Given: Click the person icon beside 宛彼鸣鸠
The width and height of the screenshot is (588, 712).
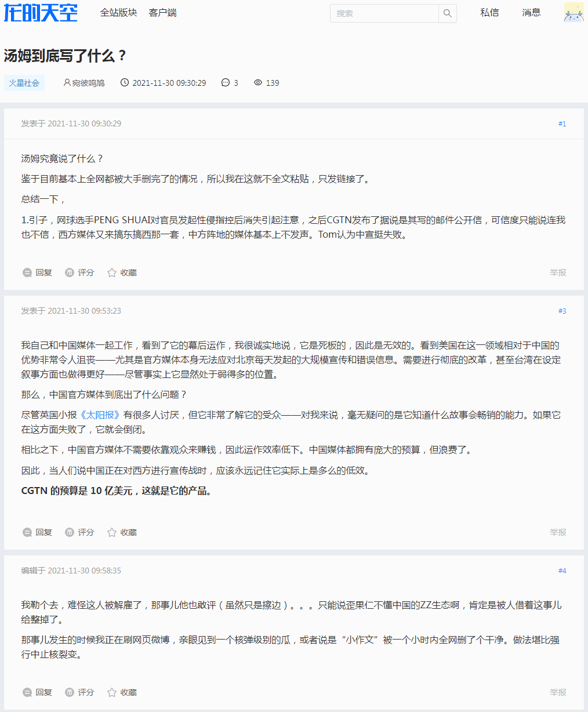Looking at the screenshot, I should (66, 82).
